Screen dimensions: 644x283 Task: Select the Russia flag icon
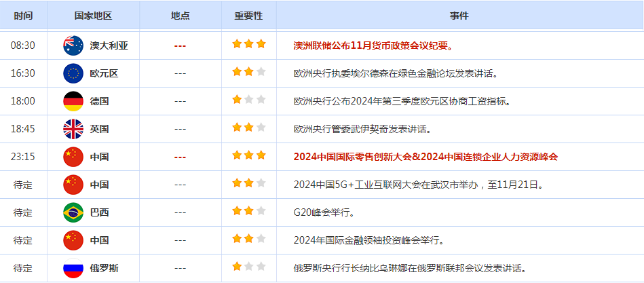(x=73, y=269)
